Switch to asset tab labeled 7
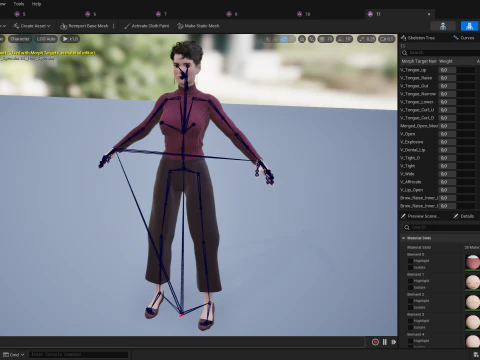 click(161, 14)
